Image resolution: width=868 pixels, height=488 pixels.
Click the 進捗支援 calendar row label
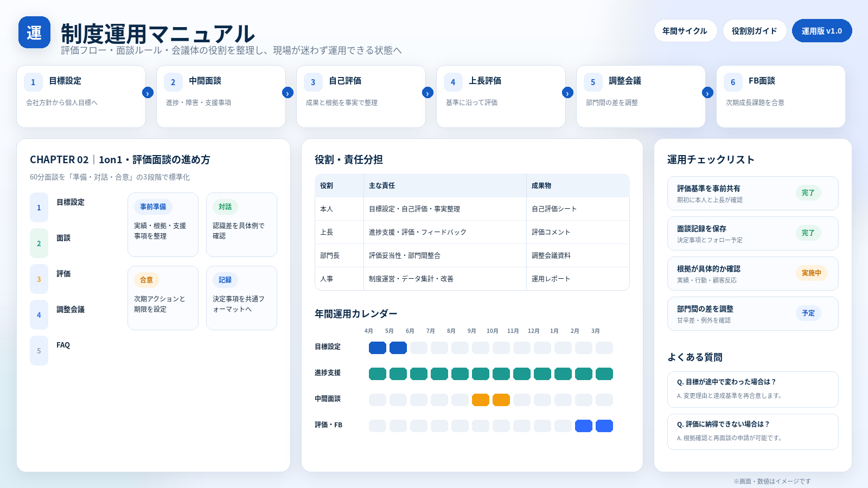(328, 373)
